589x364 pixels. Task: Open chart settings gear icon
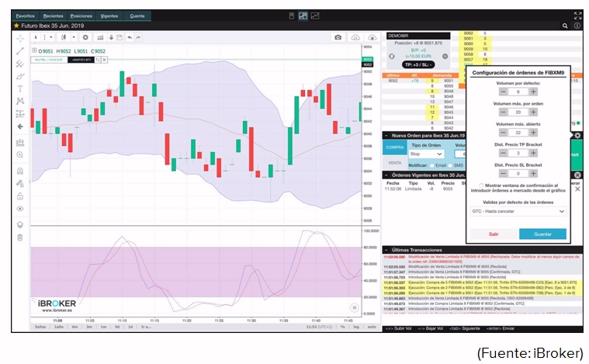coord(86,37)
